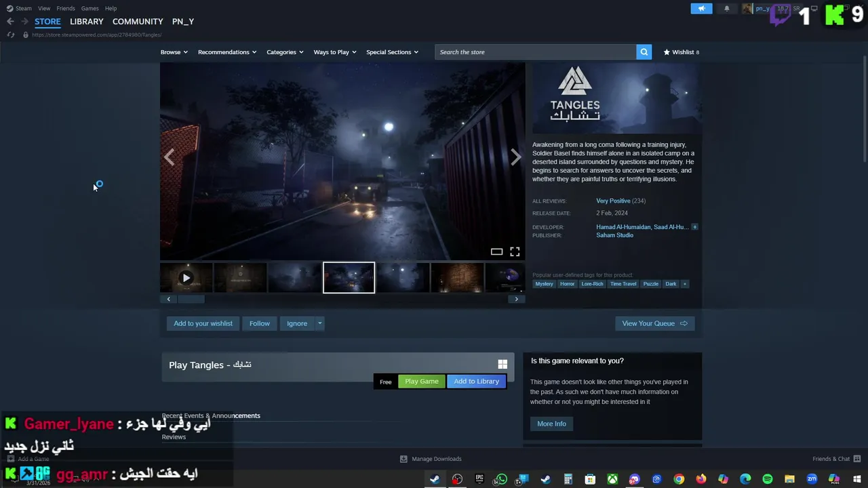Select the currently highlighted screenshot thumbnail
Image resolution: width=868 pixels, height=488 pixels.
349,278
